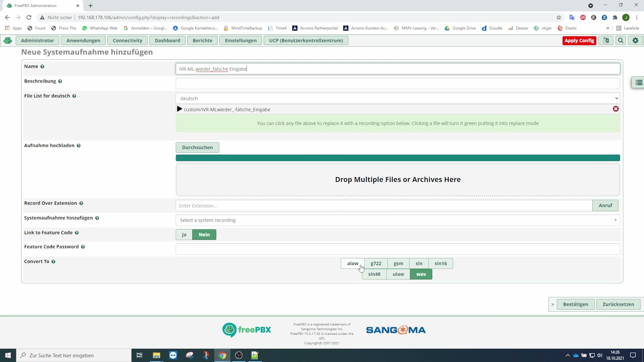Click into the Beschreibung input field
644x362 pixels.
pyautogui.click(x=397, y=83)
